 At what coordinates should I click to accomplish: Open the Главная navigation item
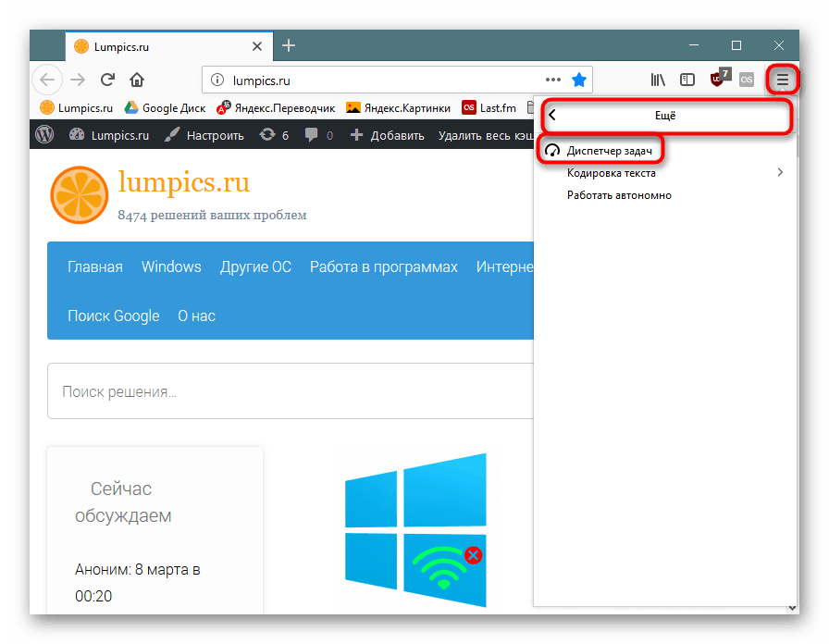[x=95, y=267]
